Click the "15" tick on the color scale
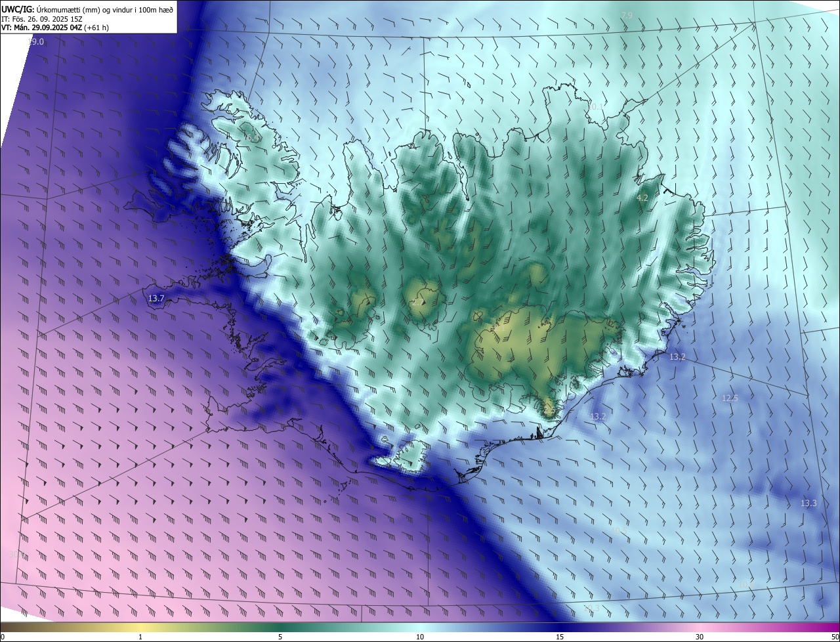The height and width of the screenshot is (642, 840). [560, 637]
